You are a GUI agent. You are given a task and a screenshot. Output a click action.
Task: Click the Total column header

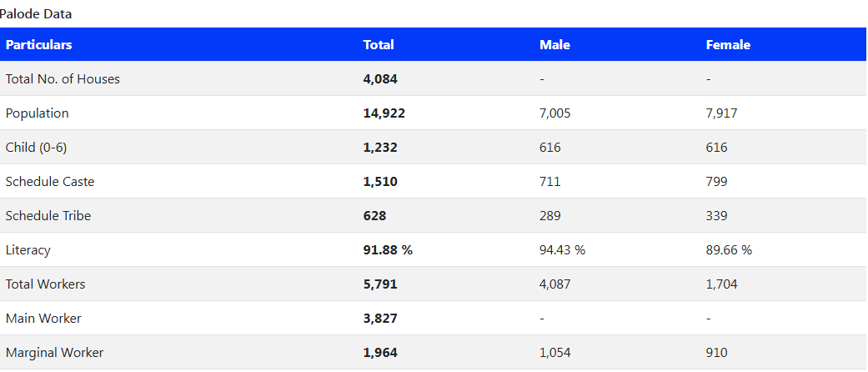coord(379,45)
